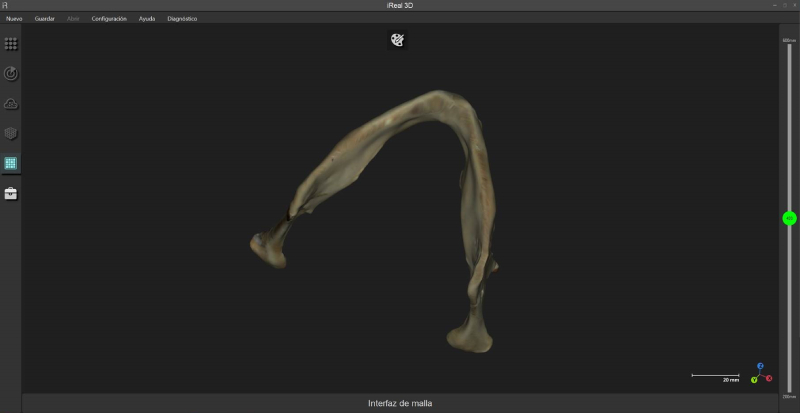Open the Configuración menu
Image resolution: width=800 pixels, height=413 pixels.
click(109, 19)
